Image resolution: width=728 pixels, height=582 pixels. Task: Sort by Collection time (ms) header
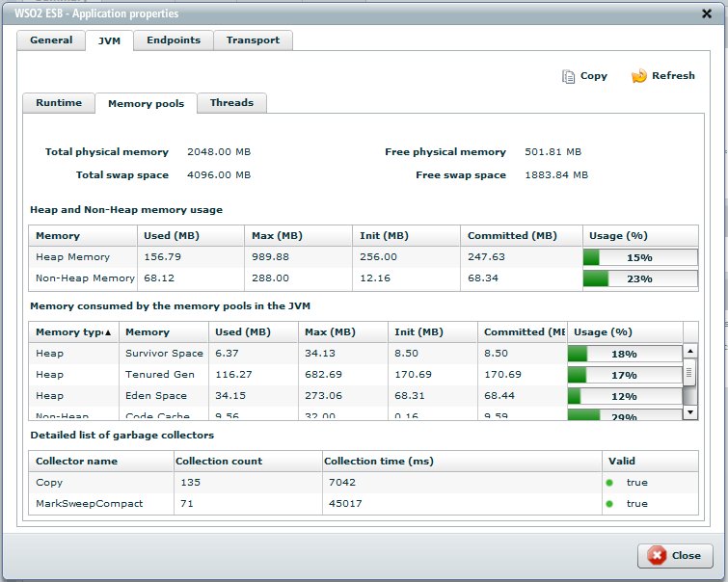coord(462,462)
